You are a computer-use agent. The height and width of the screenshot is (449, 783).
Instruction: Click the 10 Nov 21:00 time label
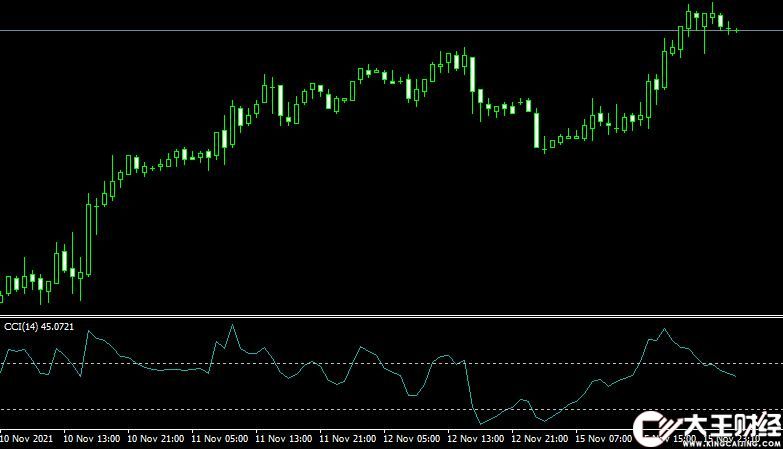coord(155,439)
